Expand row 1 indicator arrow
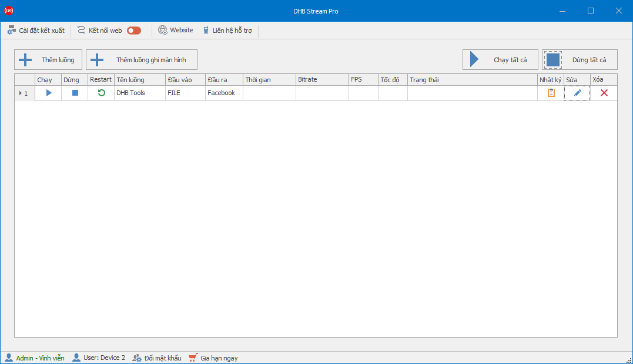The width and height of the screenshot is (633, 364). click(x=20, y=93)
